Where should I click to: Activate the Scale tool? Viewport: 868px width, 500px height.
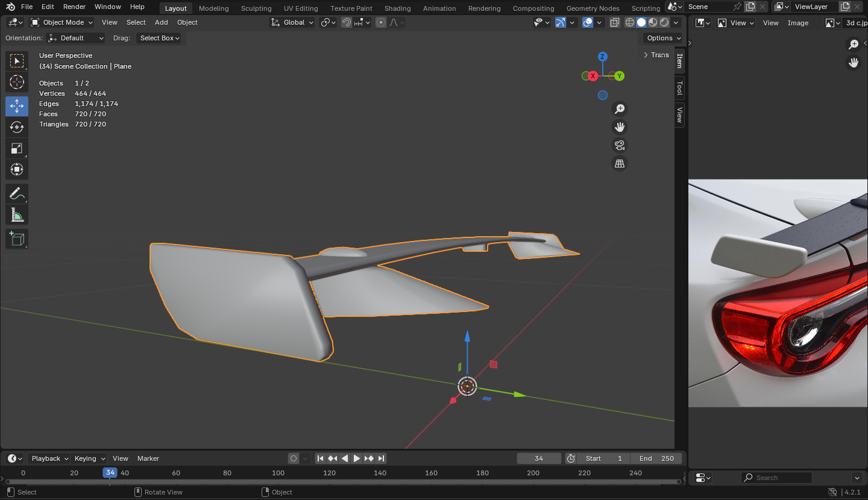[x=17, y=149]
